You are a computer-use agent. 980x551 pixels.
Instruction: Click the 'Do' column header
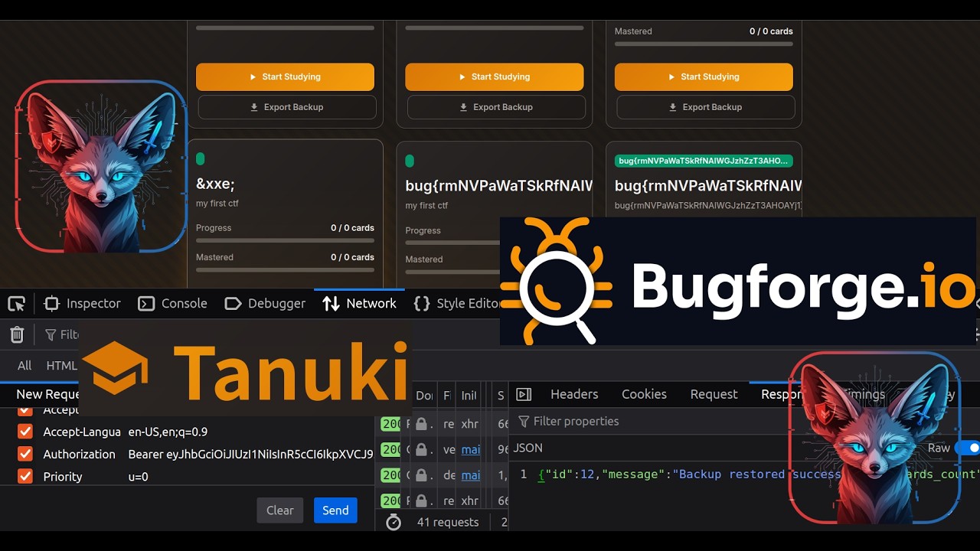coord(425,396)
